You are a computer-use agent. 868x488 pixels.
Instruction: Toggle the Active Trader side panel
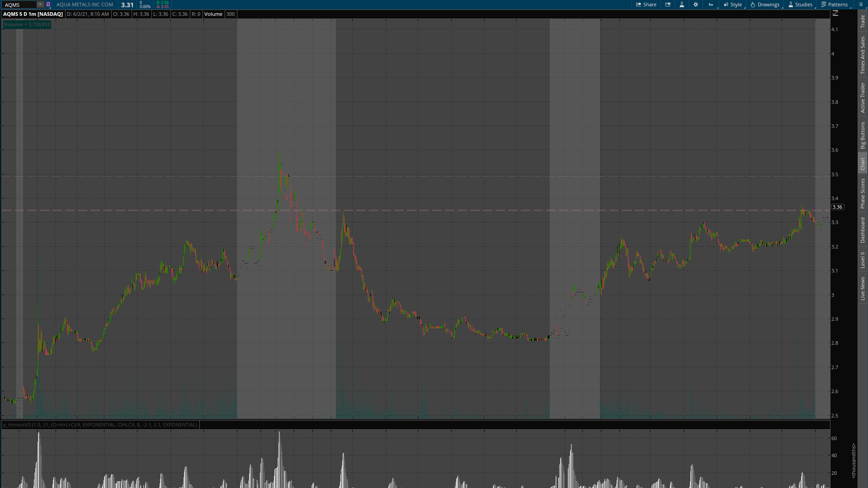click(863, 98)
